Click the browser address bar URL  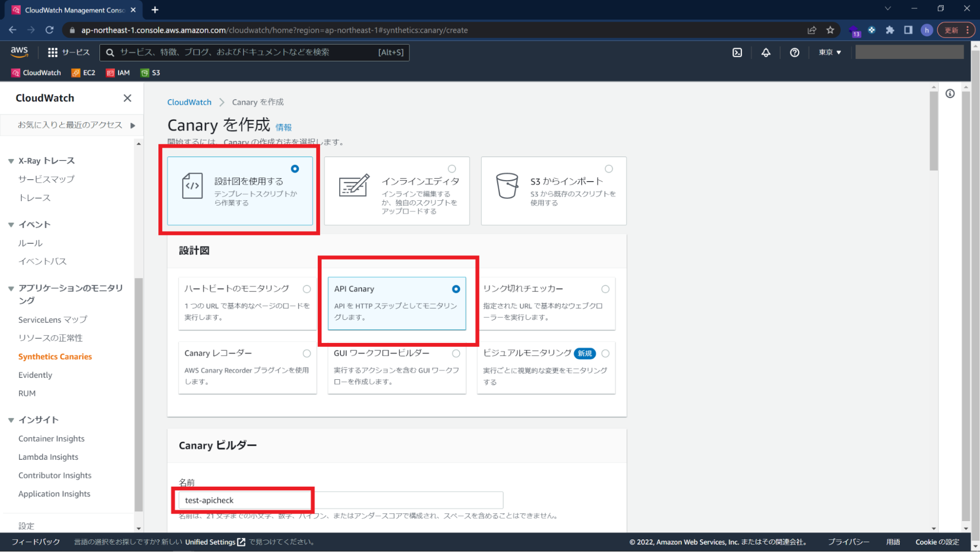click(x=275, y=30)
